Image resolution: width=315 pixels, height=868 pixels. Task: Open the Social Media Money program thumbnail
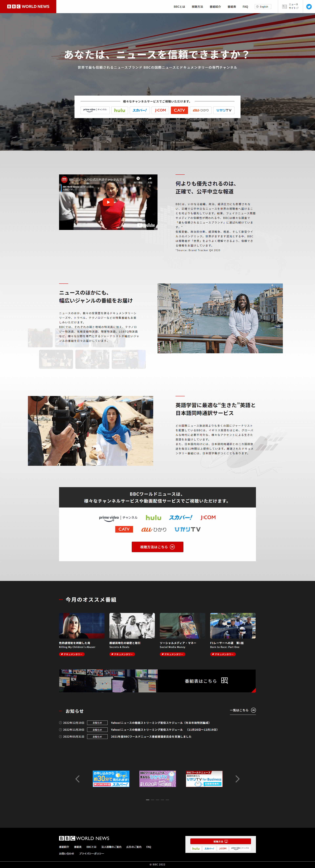point(182,626)
